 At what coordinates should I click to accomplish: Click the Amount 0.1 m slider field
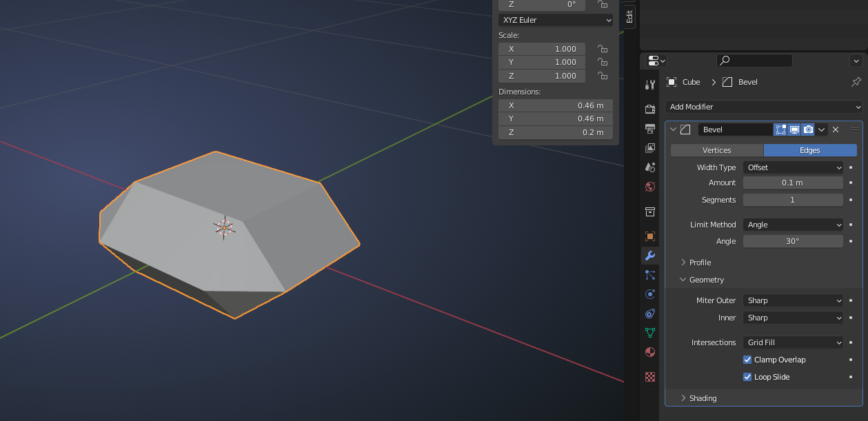coord(793,183)
